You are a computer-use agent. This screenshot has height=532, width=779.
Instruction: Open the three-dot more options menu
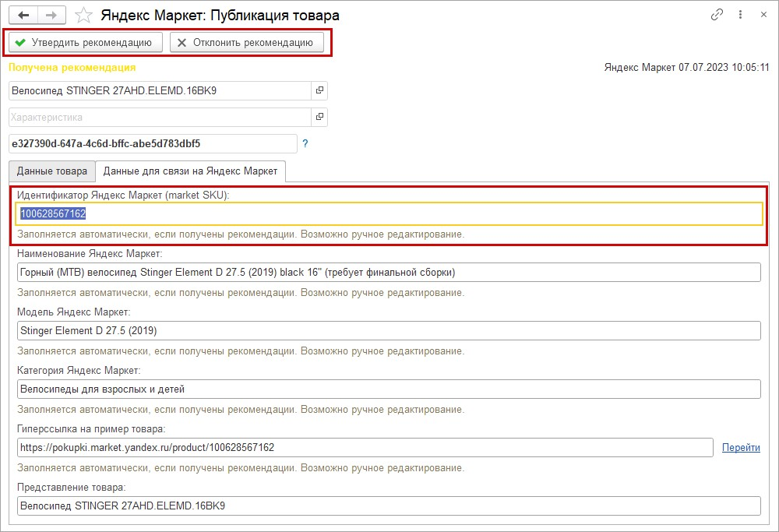click(x=740, y=15)
